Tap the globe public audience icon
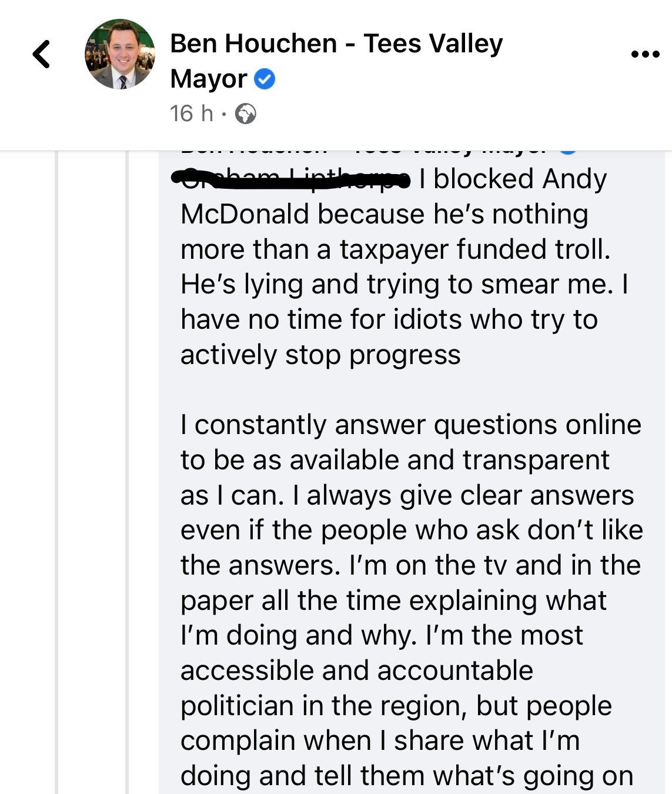 pos(245,114)
